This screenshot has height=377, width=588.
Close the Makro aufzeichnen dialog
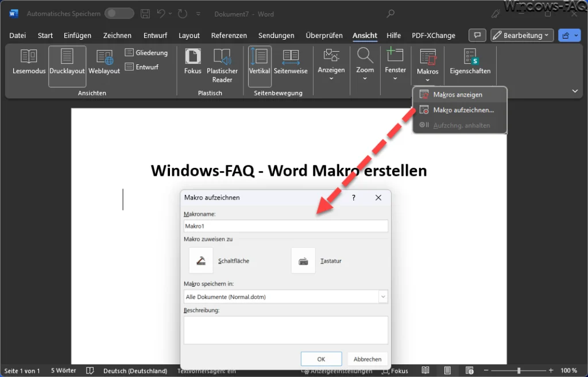coord(378,198)
